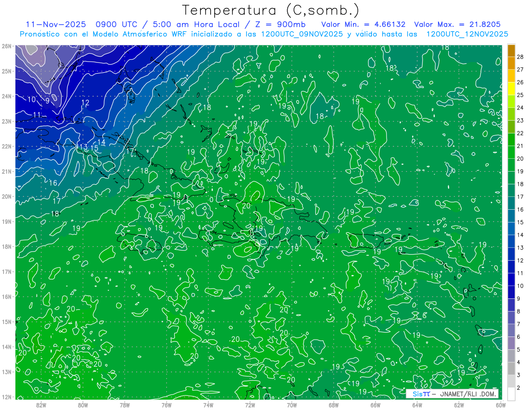This screenshot has height=411, width=532.
Task: Click the "13N" latitude axis label
Action: (6, 372)
